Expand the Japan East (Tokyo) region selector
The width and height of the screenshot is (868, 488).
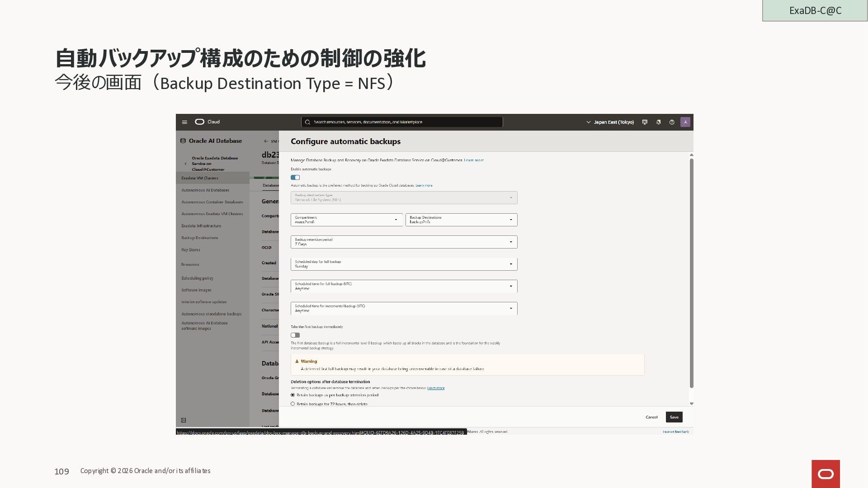[x=610, y=122]
